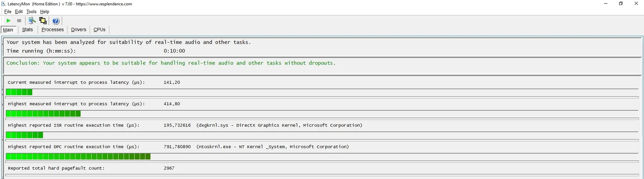The image size is (644, 179).
Task: Click the ntoskrnl.exe NT Kernel text
Action: pos(273,147)
